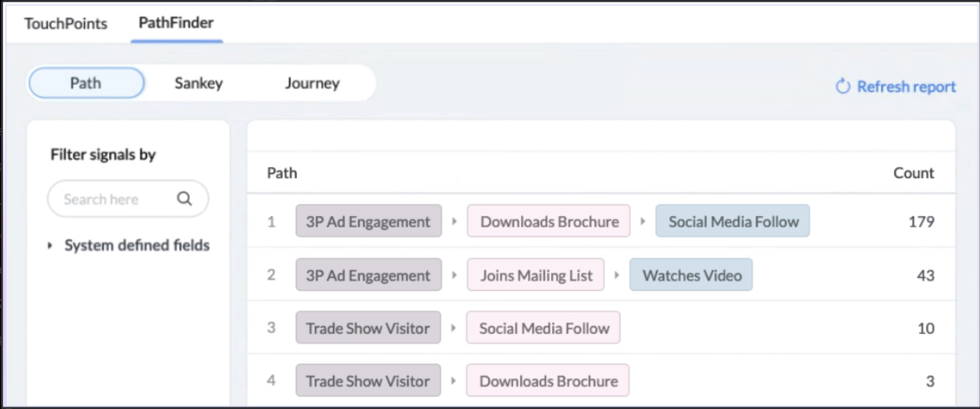Viewport: 980px width, 409px height.
Task: Click the Joins Mailing List tag
Action: point(536,275)
